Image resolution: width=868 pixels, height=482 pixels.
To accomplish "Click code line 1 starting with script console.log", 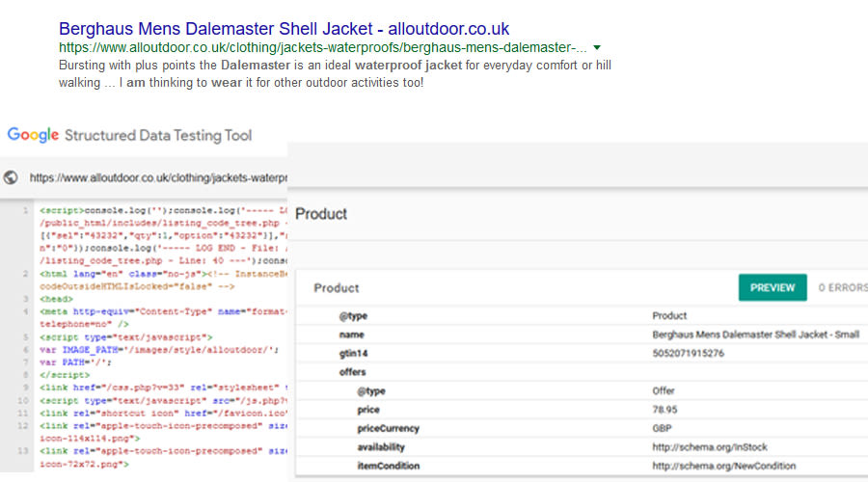I will [x=163, y=211].
